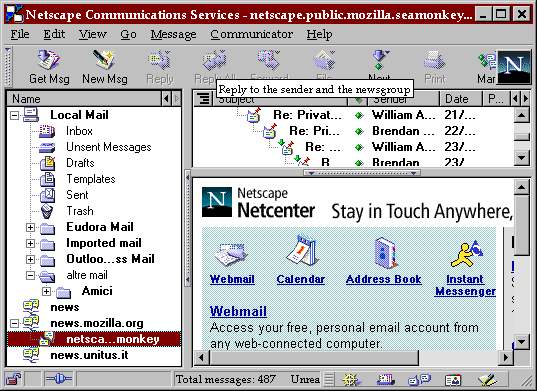Compose with the New Msg icon
The image size is (537, 391).
click(105, 67)
